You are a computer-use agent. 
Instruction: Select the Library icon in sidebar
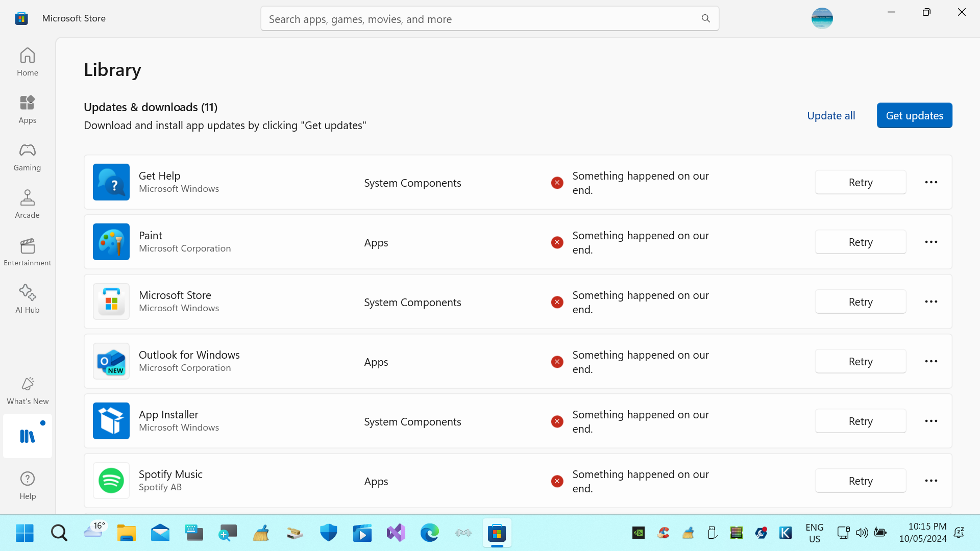pos(28,436)
